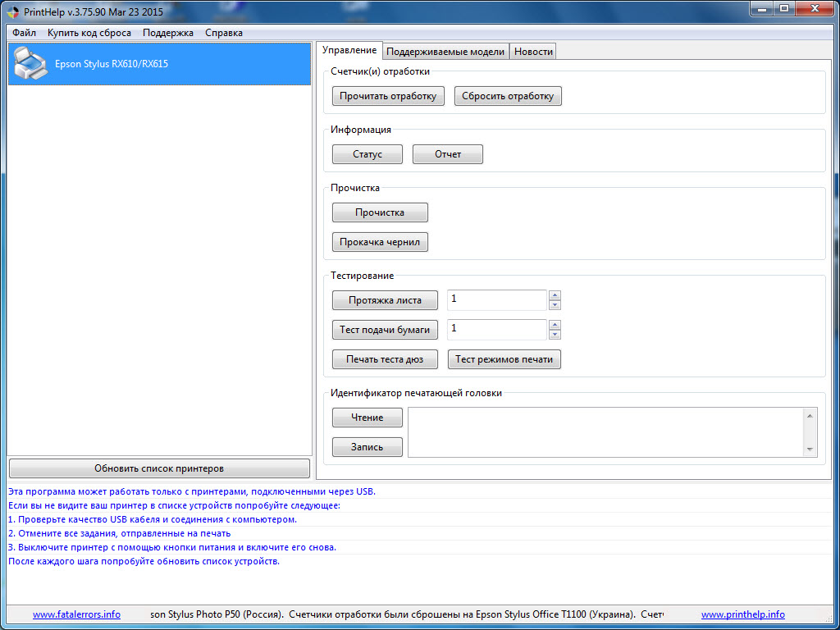Switch to the Управление tab
This screenshot has height=630, width=840.
point(349,50)
